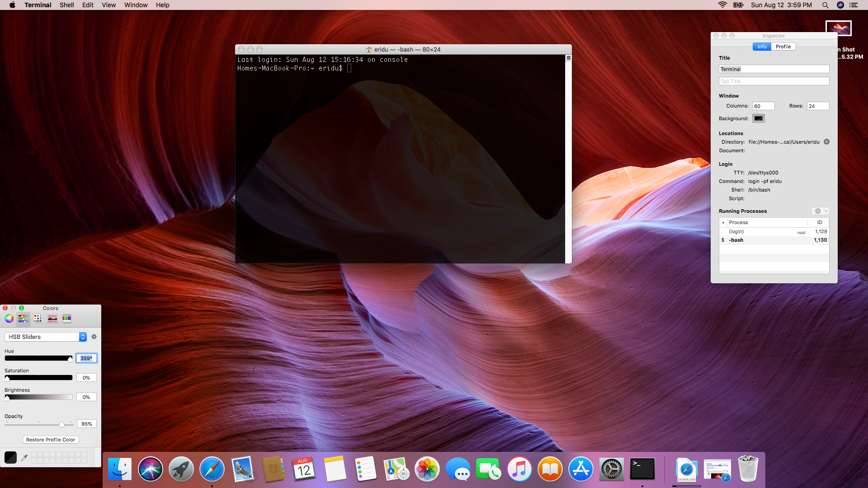Click the Hue slider track

click(x=38, y=358)
